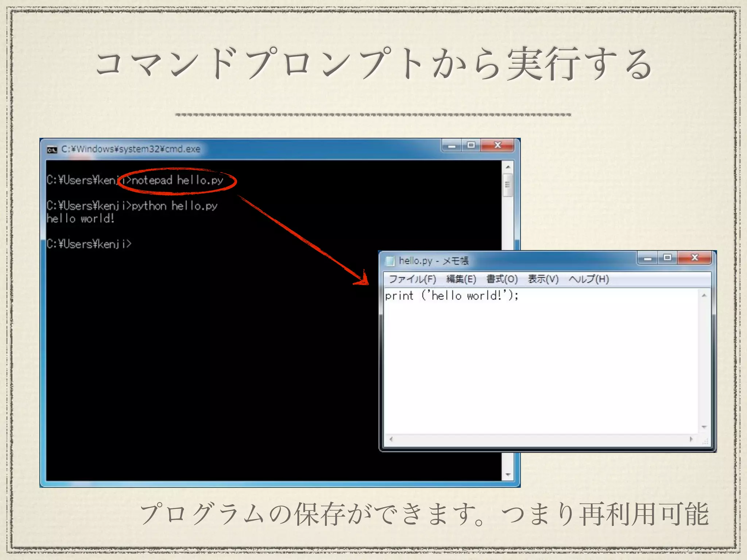Click Notepad vertical scroll up arrow
The height and width of the screenshot is (560, 747).
pos(704,295)
